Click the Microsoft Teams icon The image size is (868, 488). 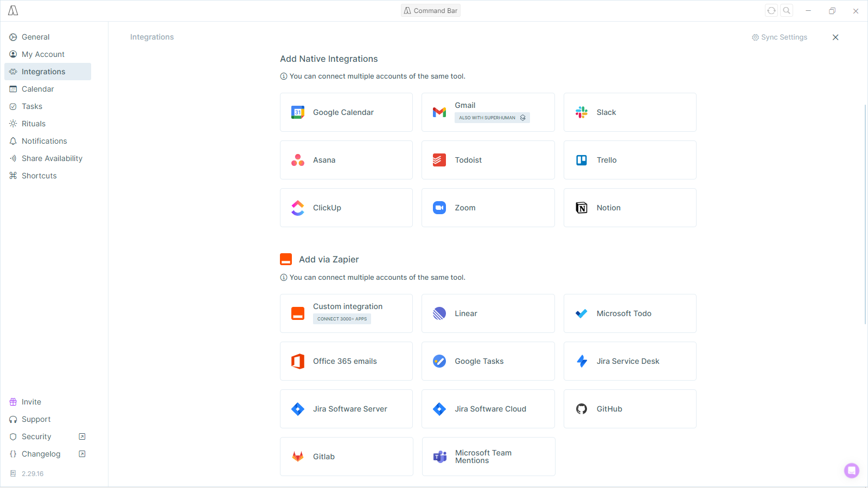[x=440, y=457]
